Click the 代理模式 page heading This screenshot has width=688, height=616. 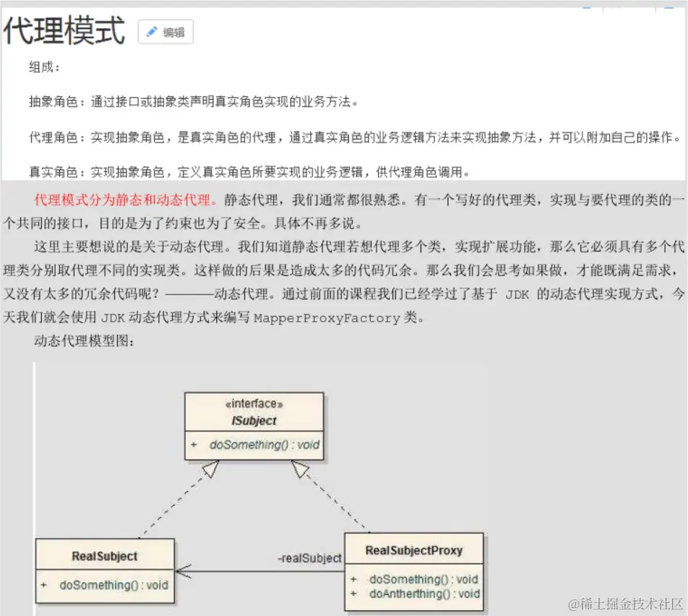coord(64,30)
